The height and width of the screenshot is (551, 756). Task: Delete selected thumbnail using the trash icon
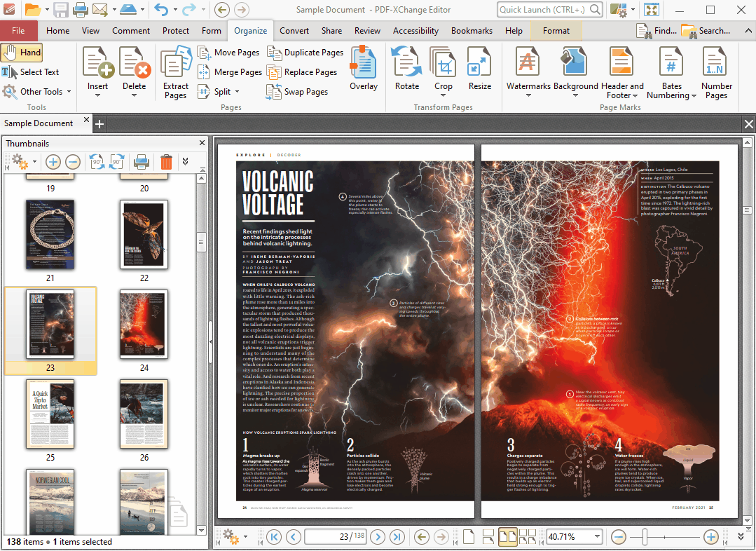[166, 162]
